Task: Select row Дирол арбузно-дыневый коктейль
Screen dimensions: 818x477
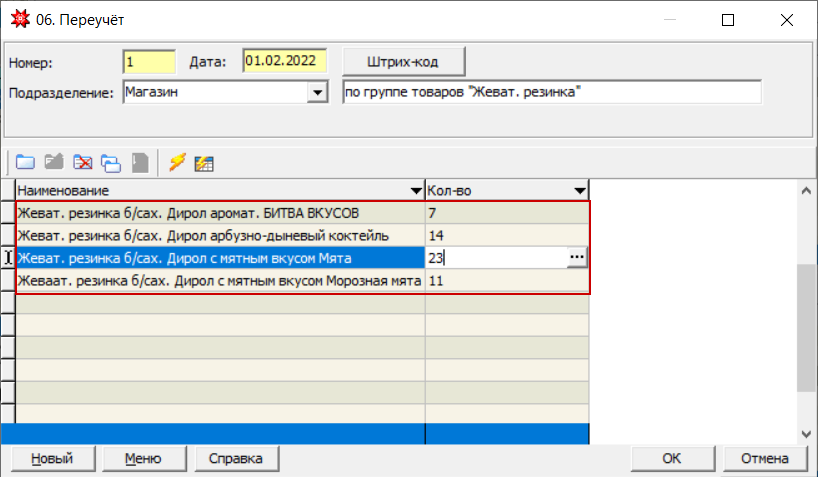Action: 220,235
